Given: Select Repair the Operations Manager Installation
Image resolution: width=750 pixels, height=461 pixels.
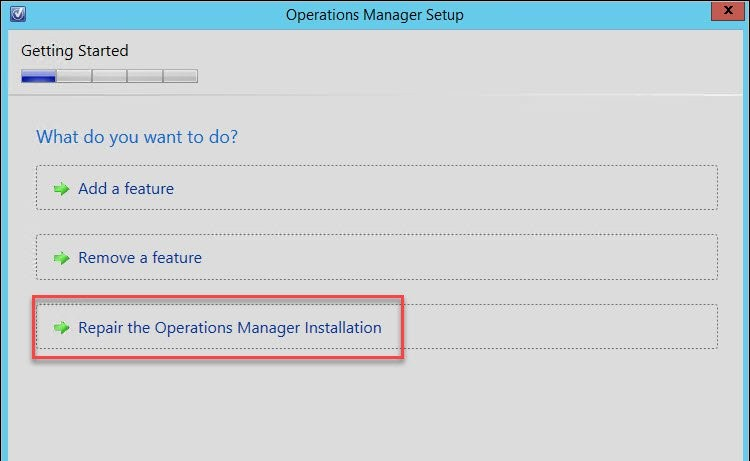Looking at the screenshot, I should [x=230, y=328].
